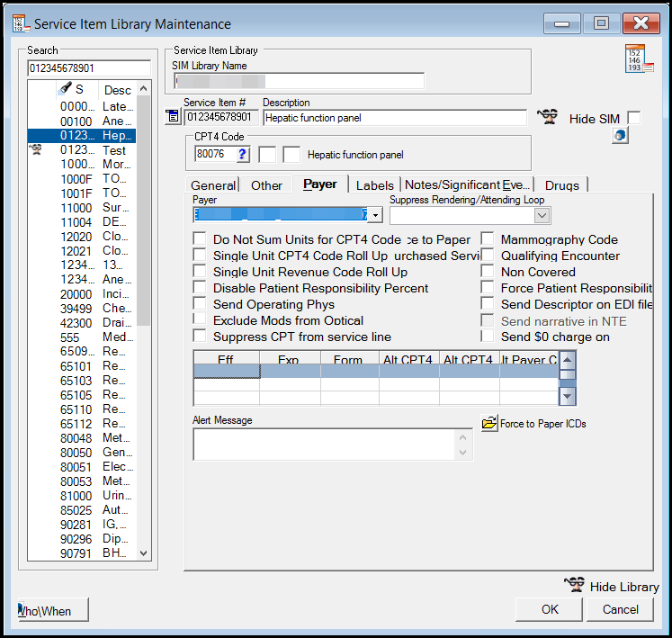Select list row 1000F TO
This screenshot has width=672, height=638.
pyautogui.click(x=82, y=179)
